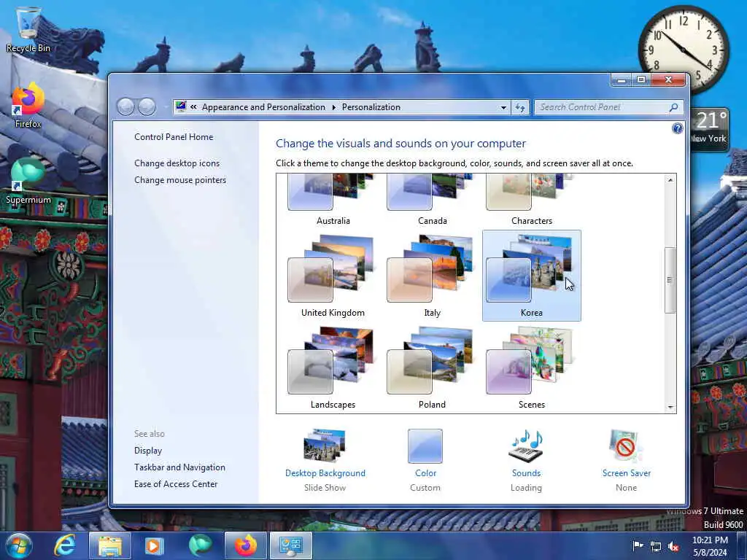
Task: Open Supermium from the taskbar
Action: (x=200, y=545)
